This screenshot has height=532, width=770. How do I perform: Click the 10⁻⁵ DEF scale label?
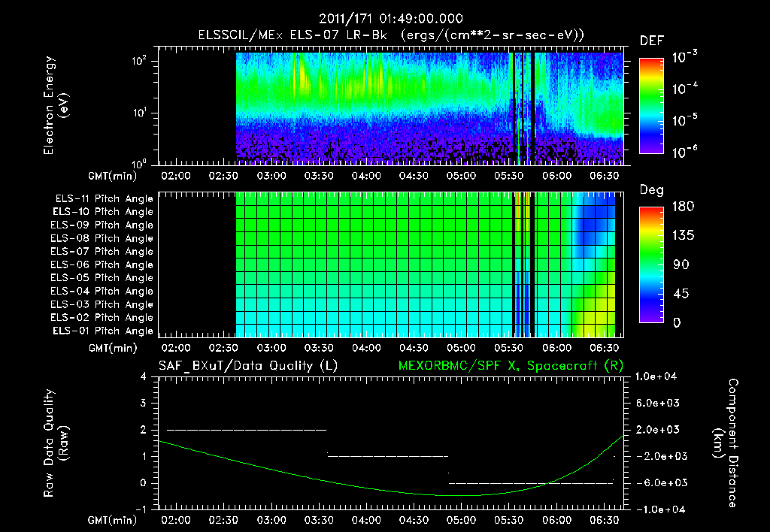coord(685,119)
